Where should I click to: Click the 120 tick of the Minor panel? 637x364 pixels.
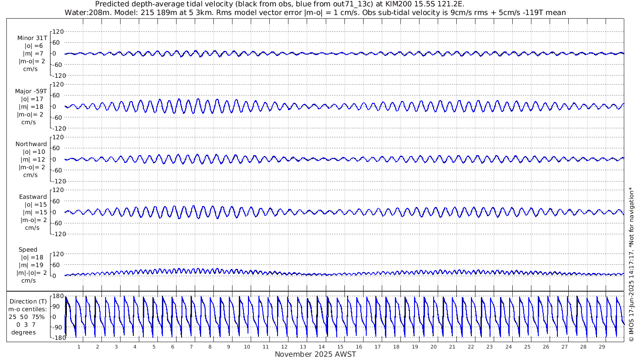point(58,31)
